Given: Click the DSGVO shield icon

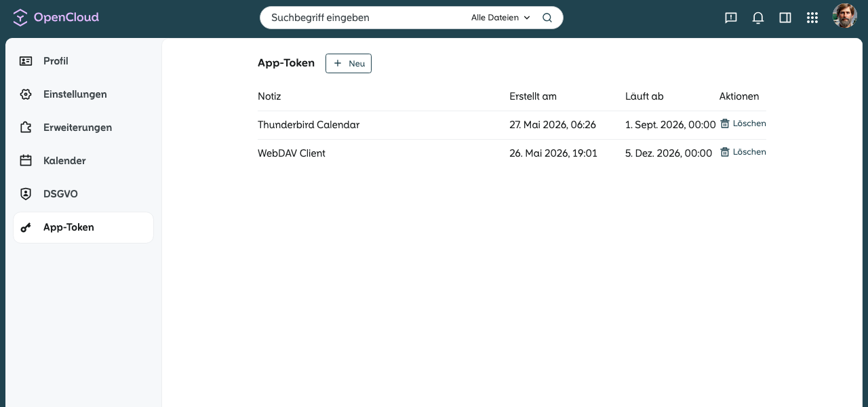Looking at the screenshot, I should point(26,194).
